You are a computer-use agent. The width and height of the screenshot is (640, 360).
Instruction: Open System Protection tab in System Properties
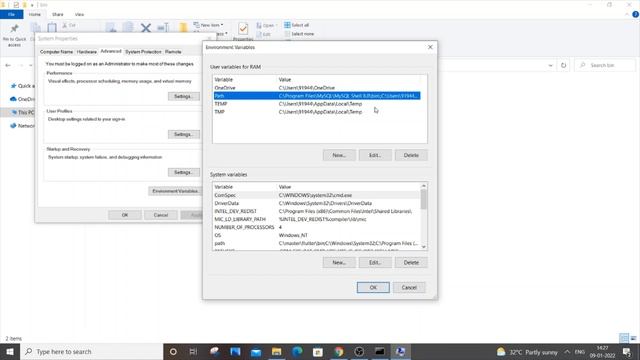(143, 52)
